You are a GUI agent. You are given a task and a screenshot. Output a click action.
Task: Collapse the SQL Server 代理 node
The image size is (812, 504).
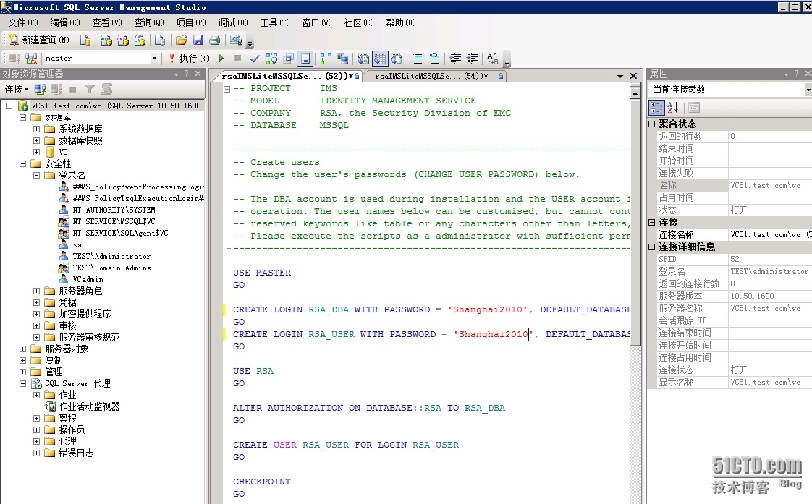click(22, 383)
